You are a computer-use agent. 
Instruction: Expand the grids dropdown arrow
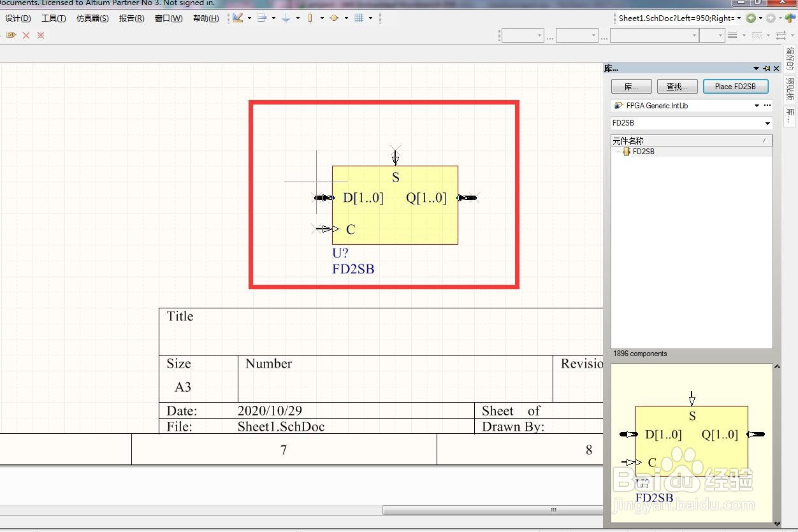click(370, 18)
